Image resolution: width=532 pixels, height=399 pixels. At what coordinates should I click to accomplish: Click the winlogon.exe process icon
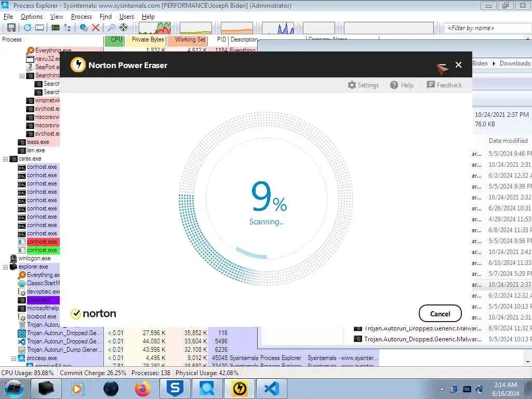13,259
